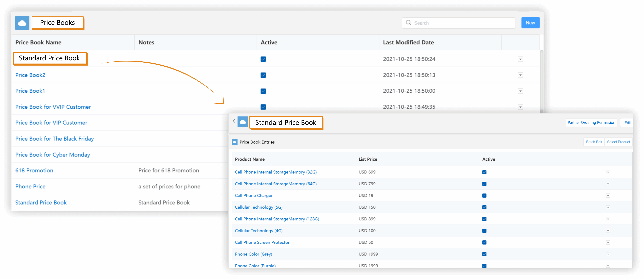The image size is (644, 279).
Task: Uncheck Active for Standard Price Book top row
Action: click(x=263, y=59)
